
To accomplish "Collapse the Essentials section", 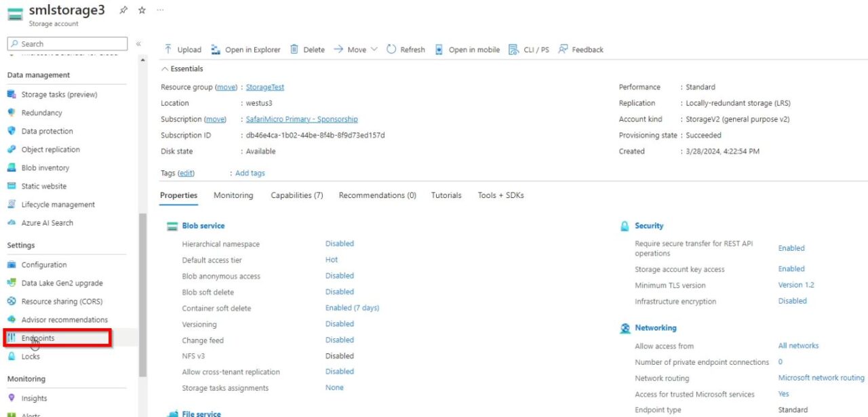I will point(182,68).
